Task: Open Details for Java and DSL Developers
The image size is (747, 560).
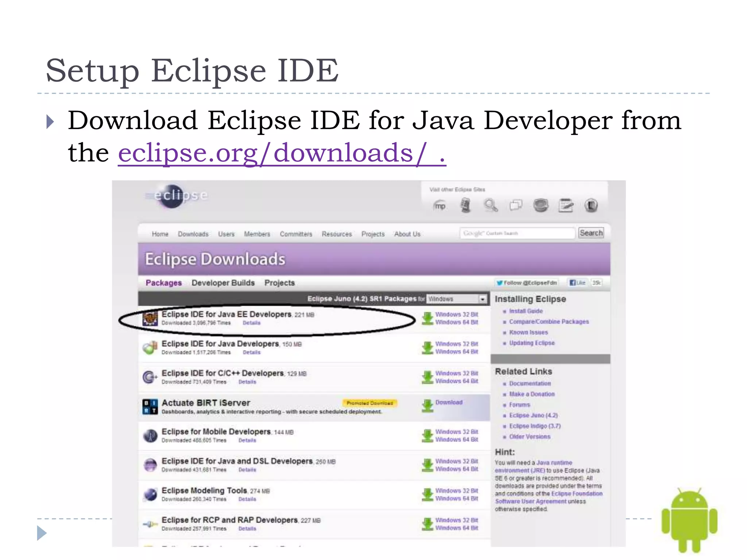Action: [247, 470]
